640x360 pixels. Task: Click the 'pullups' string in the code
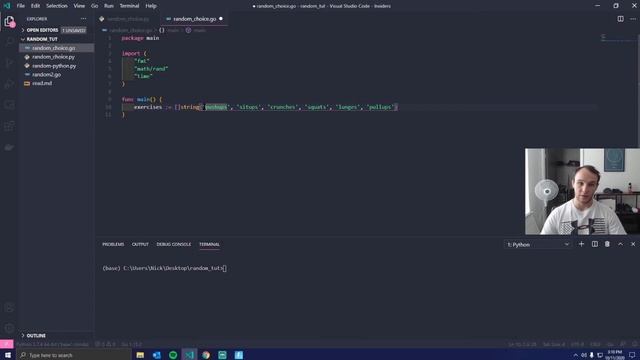pos(380,107)
